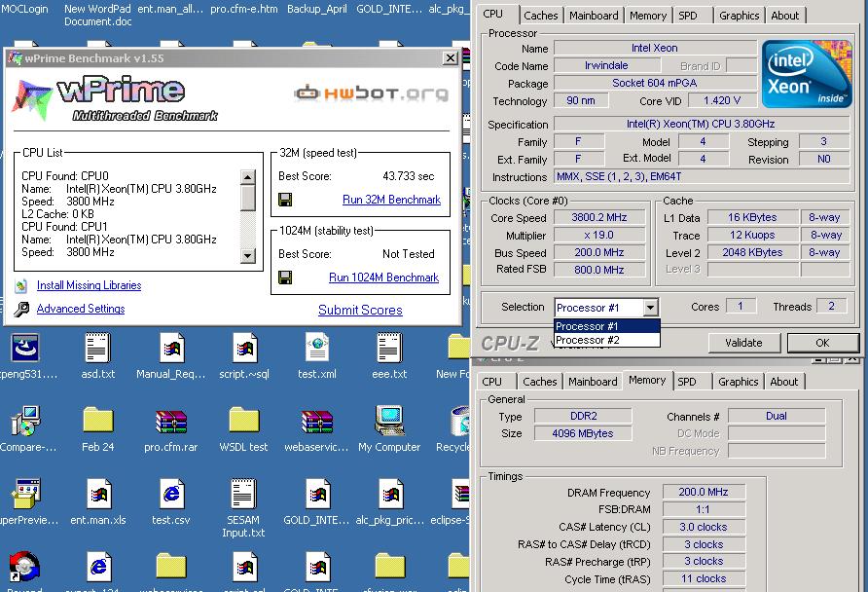Click the Submit Scores link
Image resolution: width=868 pixels, height=592 pixels.
pyautogui.click(x=360, y=311)
